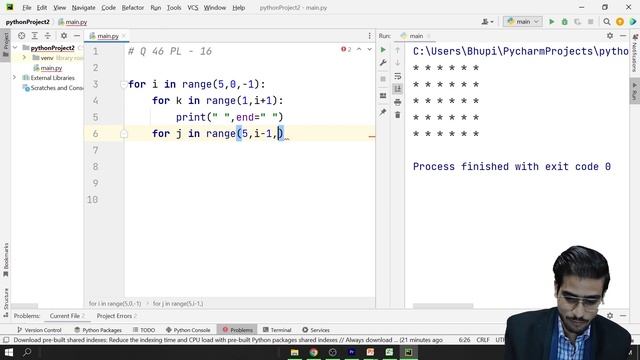The width and height of the screenshot is (640, 360).
Task: Click main.py breadcrumb in navigation bar
Action: pos(73,22)
